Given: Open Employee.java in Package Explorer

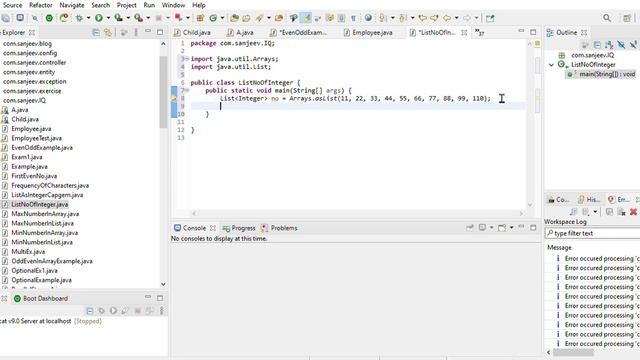Looking at the screenshot, I should tap(31, 129).
